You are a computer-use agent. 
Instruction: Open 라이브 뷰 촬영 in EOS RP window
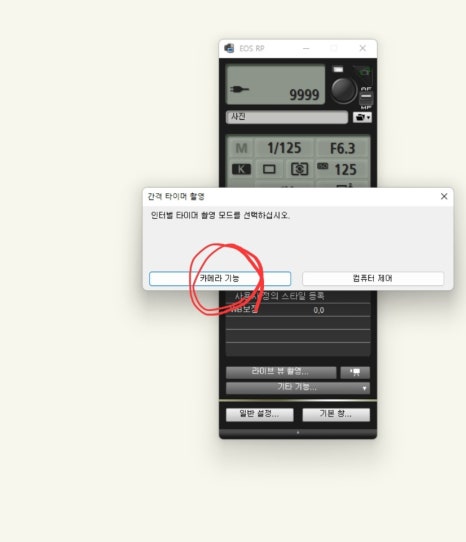click(x=281, y=372)
